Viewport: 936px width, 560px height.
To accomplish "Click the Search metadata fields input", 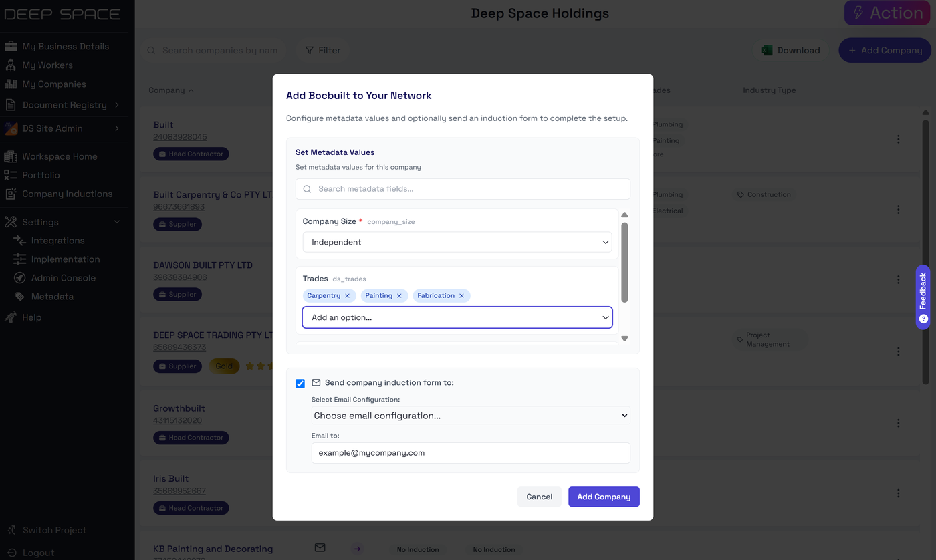I will coord(463,189).
